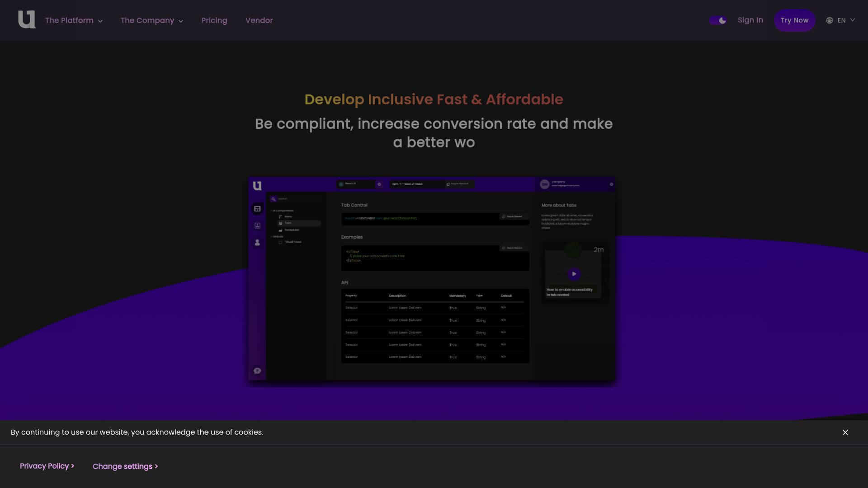Expand The Platform menu
868x488 pixels.
click(74, 20)
